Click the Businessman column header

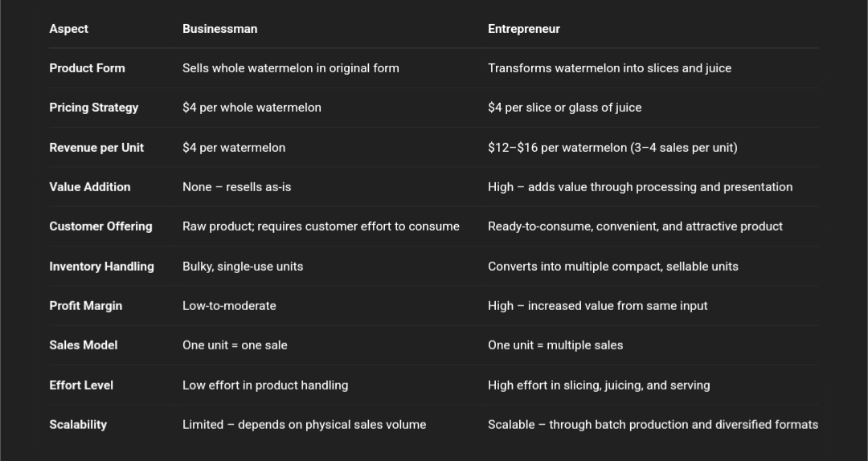(219, 29)
